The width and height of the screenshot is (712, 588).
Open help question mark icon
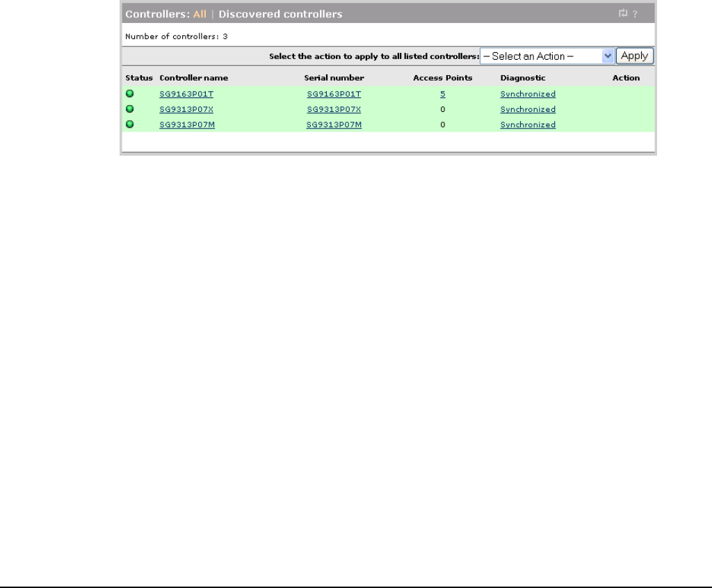pos(635,14)
